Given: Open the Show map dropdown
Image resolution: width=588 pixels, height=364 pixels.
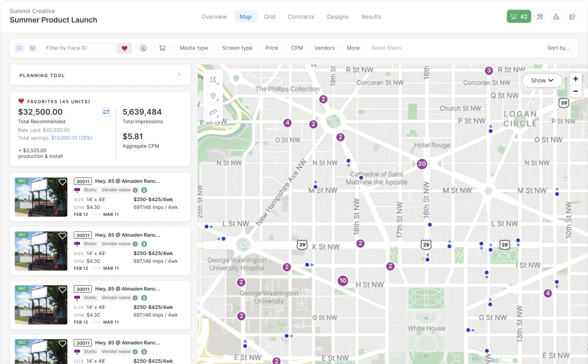Looking at the screenshot, I should pos(542,80).
